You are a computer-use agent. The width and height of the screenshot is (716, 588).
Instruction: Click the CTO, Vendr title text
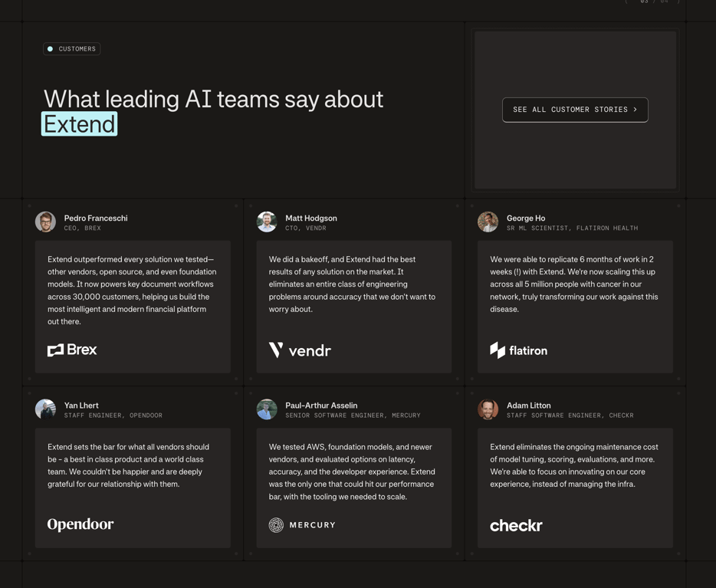(305, 228)
